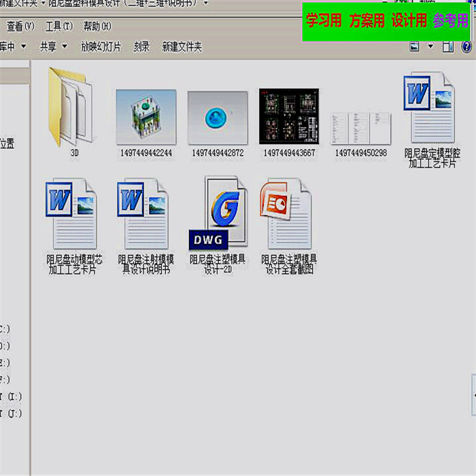
Task: Open the 工具(T) menu
Action: point(59,27)
